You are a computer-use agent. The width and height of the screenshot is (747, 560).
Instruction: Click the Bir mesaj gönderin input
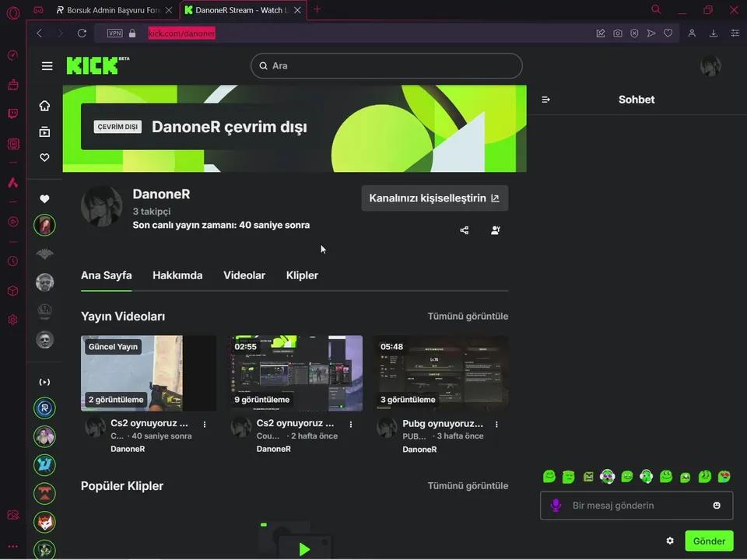coord(637,506)
